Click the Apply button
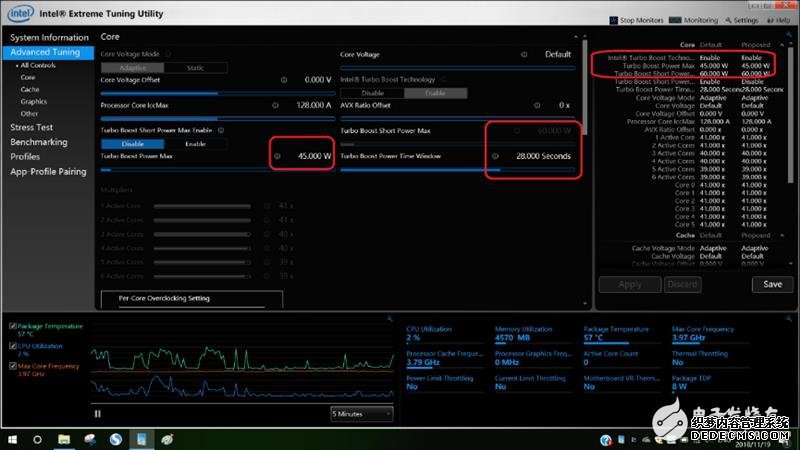 pos(630,284)
